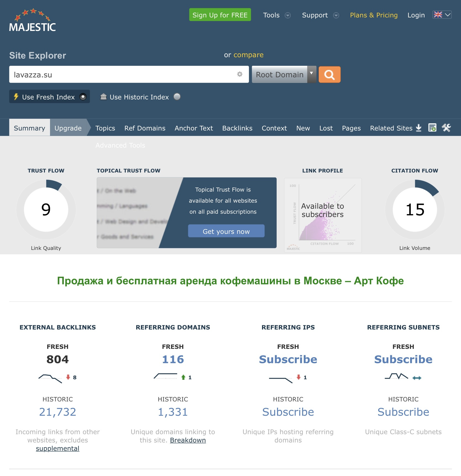Open the Context tab
The height and width of the screenshot is (476, 461).
click(x=274, y=128)
